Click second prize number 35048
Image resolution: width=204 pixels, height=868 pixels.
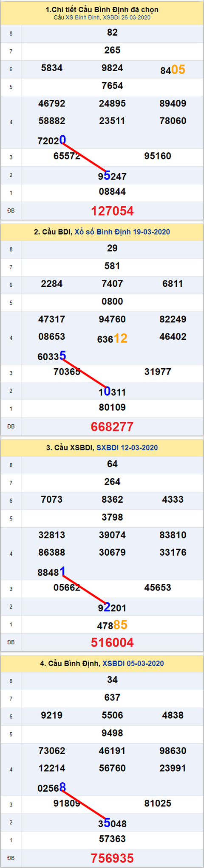point(112,823)
